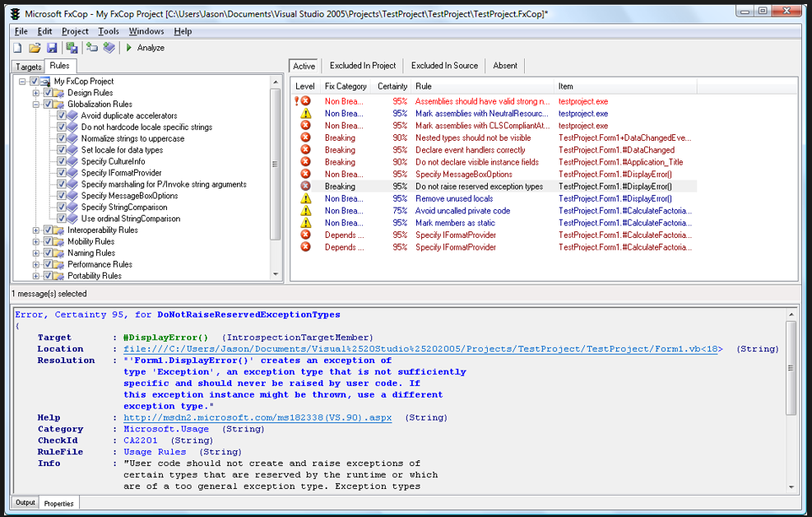Click the critical error icon on first message row

[x=304, y=101]
